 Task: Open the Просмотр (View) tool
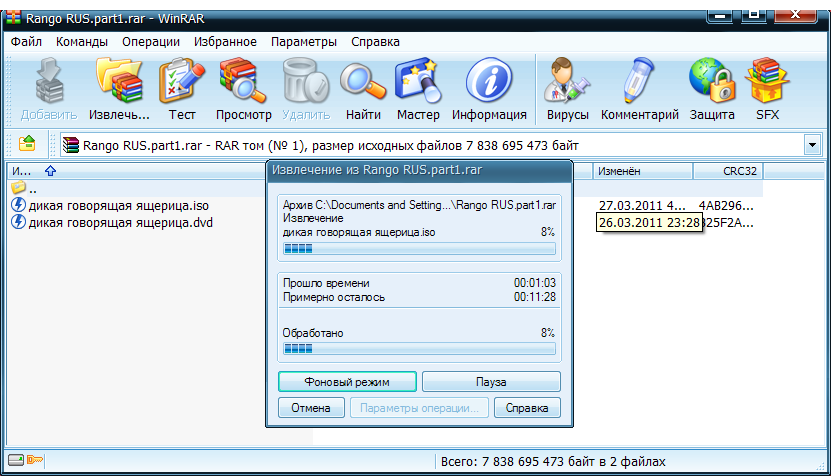coord(243,80)
